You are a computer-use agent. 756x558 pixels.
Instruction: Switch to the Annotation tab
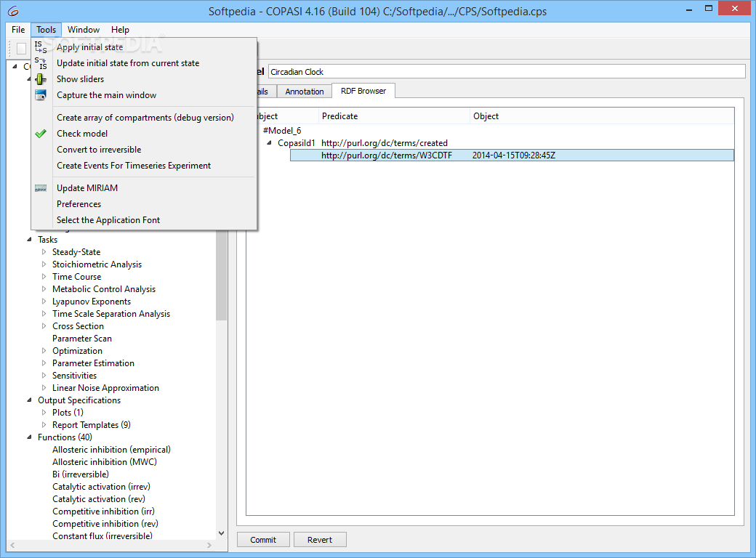pos(305,91)
